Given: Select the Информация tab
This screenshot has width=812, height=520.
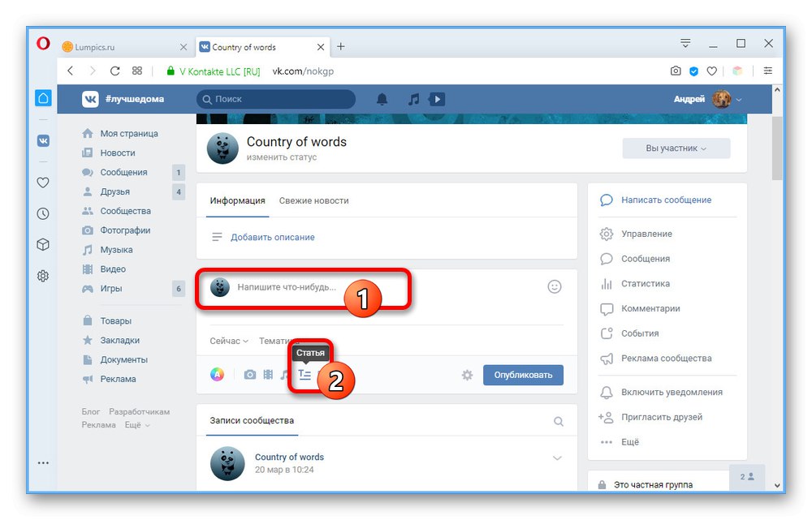Looking at the screenshot, I should [237, 200].
